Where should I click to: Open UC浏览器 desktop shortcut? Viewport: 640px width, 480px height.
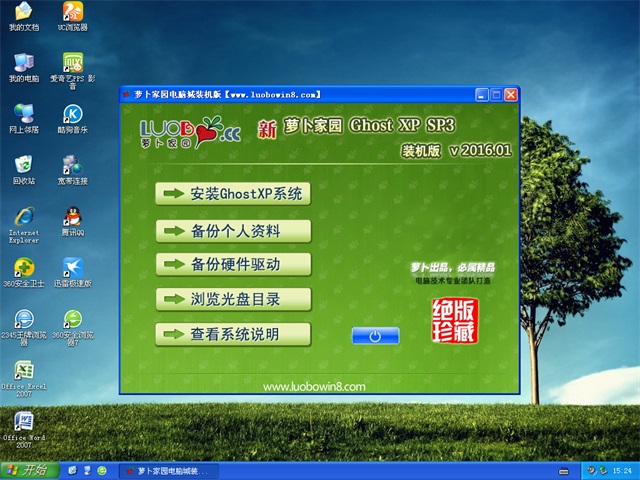pyautogui.click(x=73, y=14)
